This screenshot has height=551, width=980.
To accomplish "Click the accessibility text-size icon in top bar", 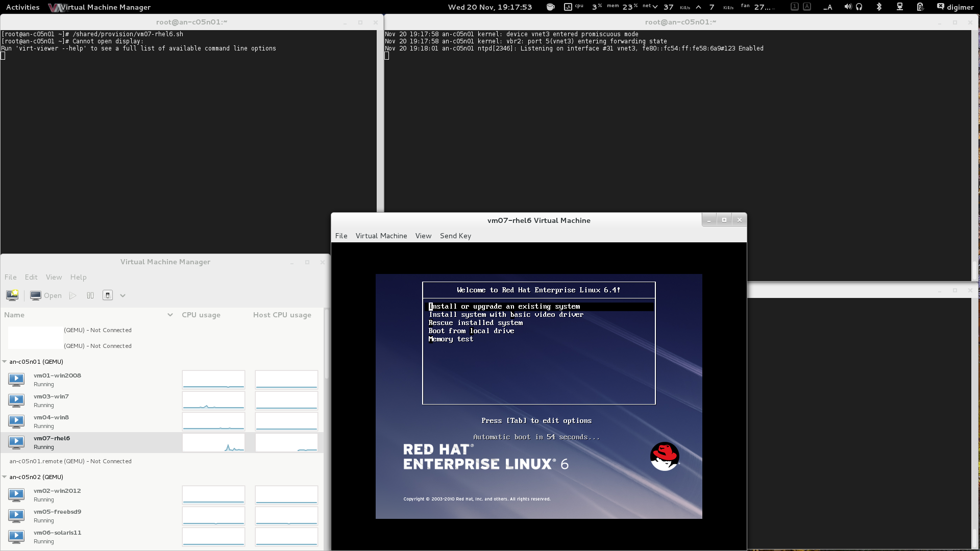I will click(828, 7).
